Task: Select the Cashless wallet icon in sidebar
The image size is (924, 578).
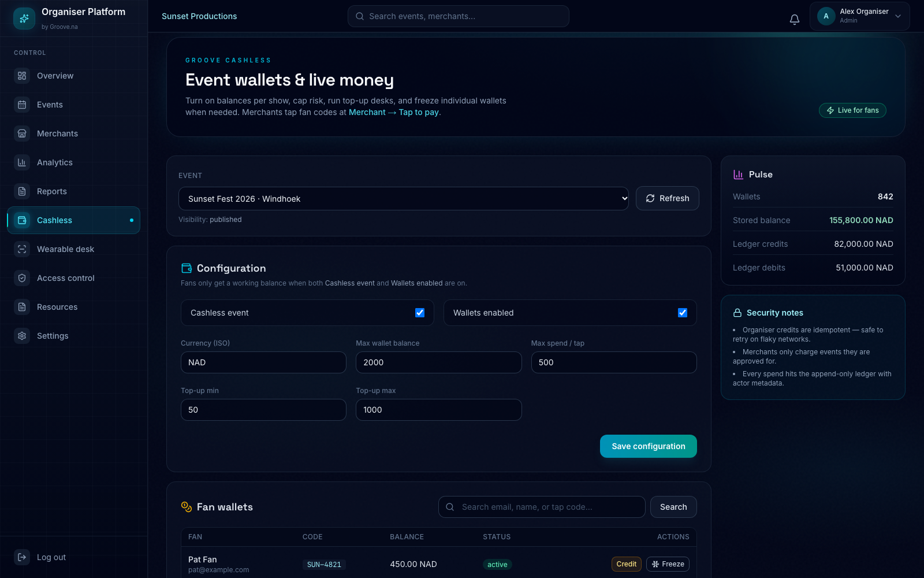Action: tap(22, 220)
